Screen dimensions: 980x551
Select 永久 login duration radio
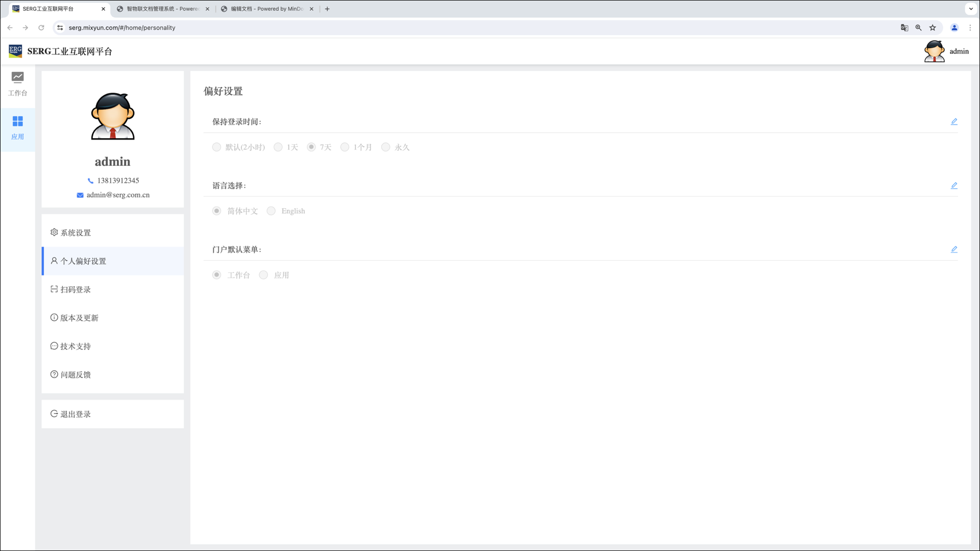pyautogui.click(x=386, y=147)
